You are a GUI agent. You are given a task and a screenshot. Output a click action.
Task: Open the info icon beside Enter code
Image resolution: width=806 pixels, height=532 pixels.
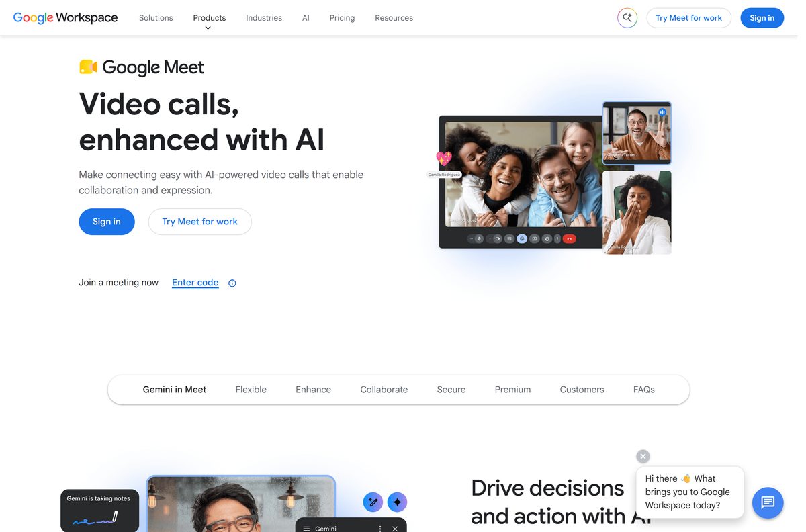232,283
